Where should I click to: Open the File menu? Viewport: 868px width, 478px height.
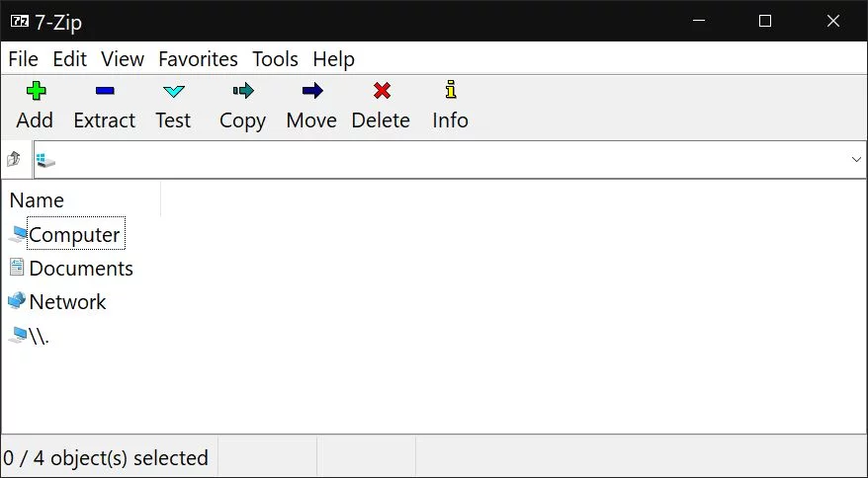pos(24,58)
